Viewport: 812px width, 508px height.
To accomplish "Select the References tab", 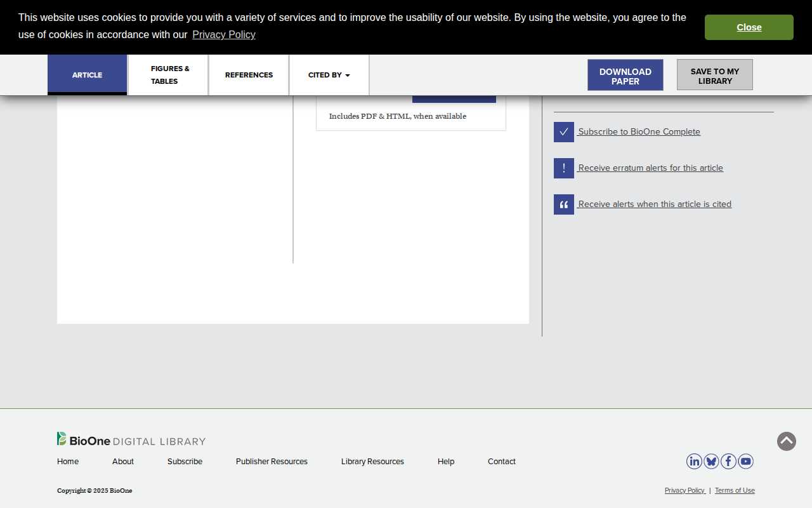I will click(249, 75).
